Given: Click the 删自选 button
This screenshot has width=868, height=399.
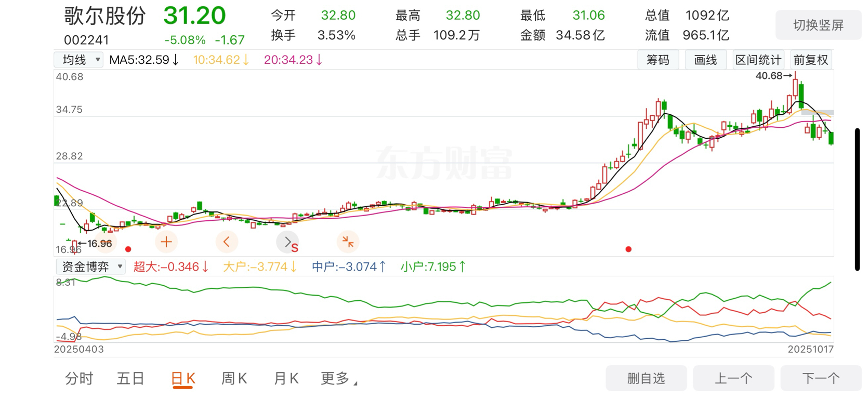Looking at the screenshot, I should [x=646, y=378].
